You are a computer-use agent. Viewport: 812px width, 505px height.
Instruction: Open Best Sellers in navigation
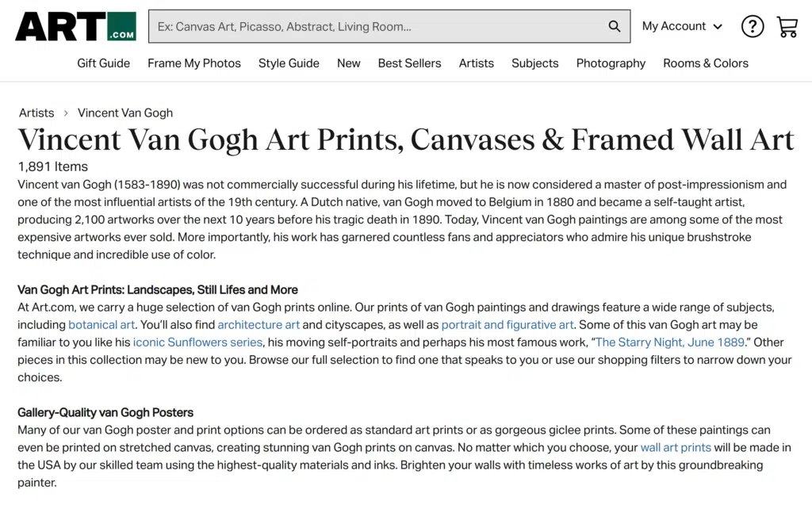tap(409, 63)
